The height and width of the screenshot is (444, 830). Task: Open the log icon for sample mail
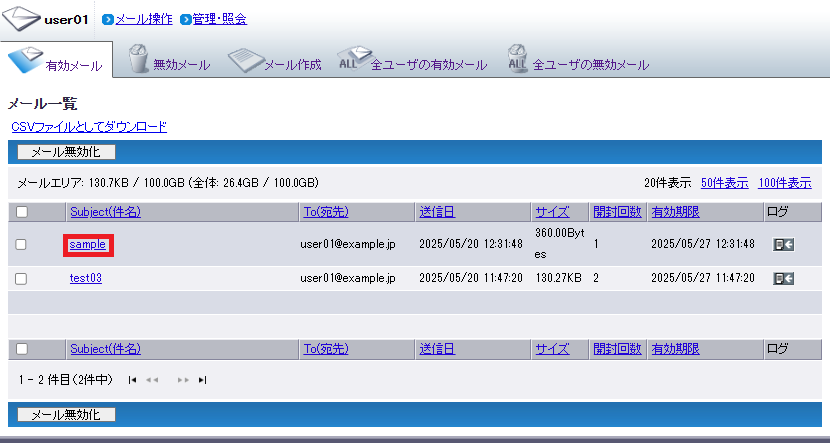pyautogui.click(x=784, y=244)
